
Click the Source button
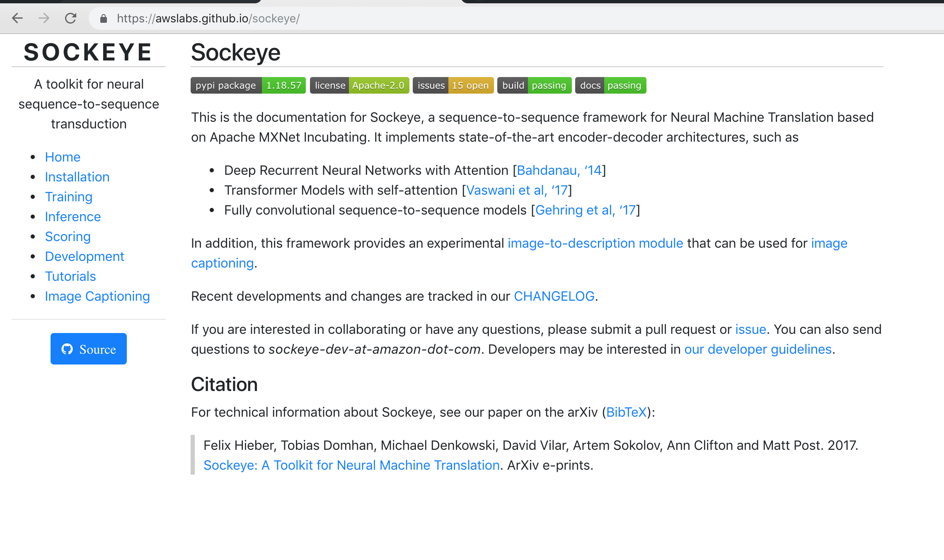tap(88, 349)
